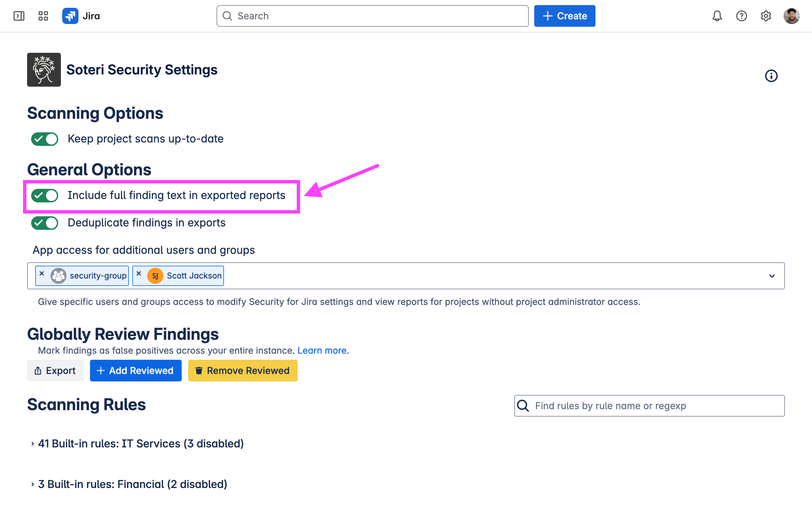Remove security-group with its x icon
Viewport: 812px width, 509px height.
coord(42,273)
